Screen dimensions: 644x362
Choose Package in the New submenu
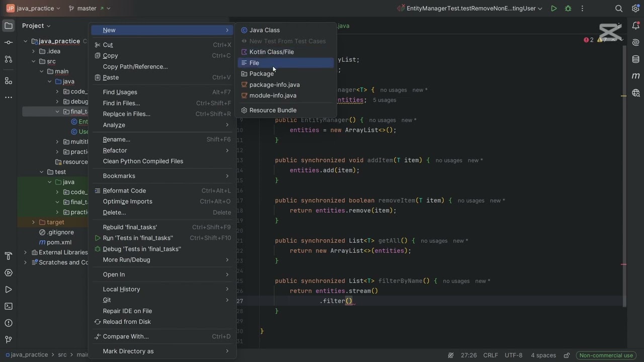pos(286,74)
